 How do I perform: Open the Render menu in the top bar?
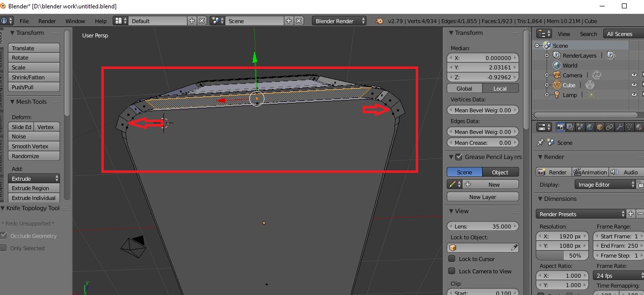click(47, 21)
